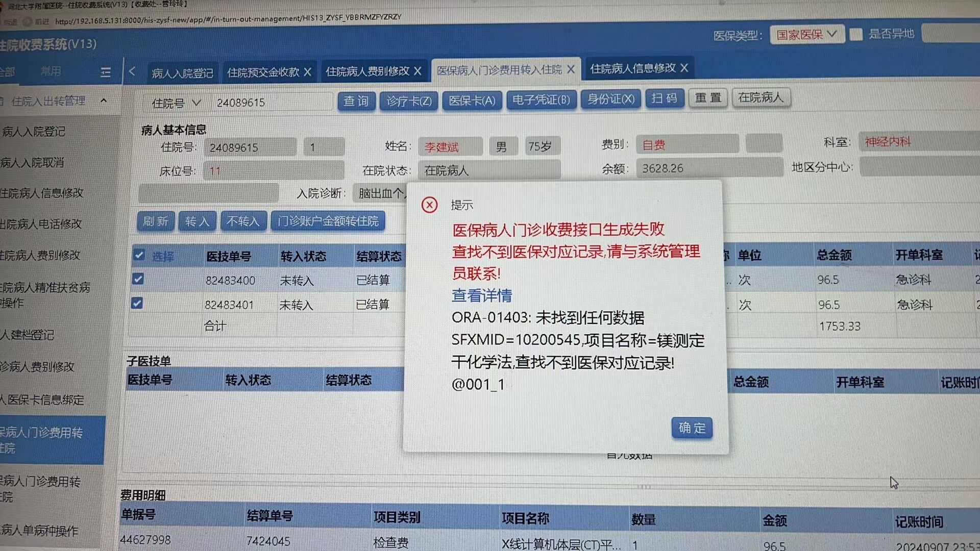Close the 住院预交金收款 tab
Viewport: 980px width, 551px height.
pos(307,72)
